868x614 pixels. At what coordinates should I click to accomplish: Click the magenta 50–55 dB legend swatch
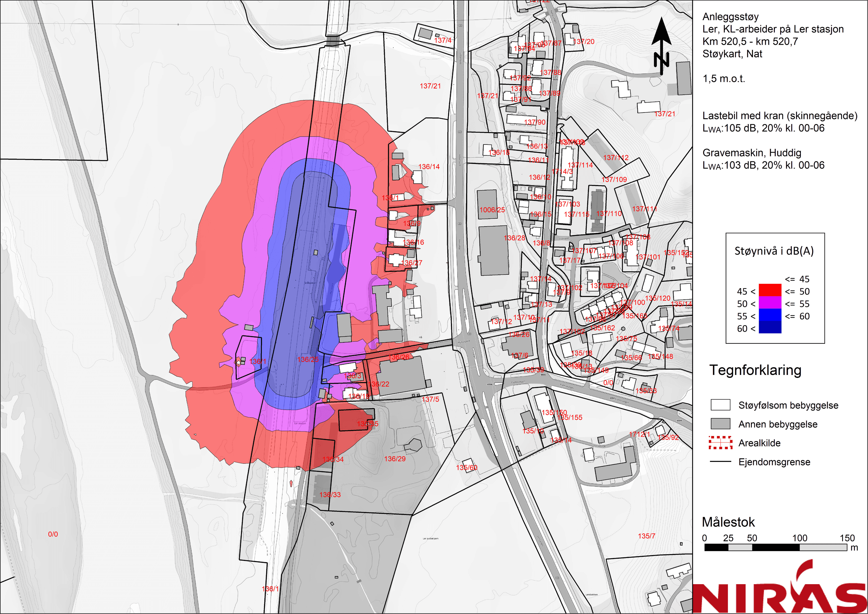[x=770, y=303]
